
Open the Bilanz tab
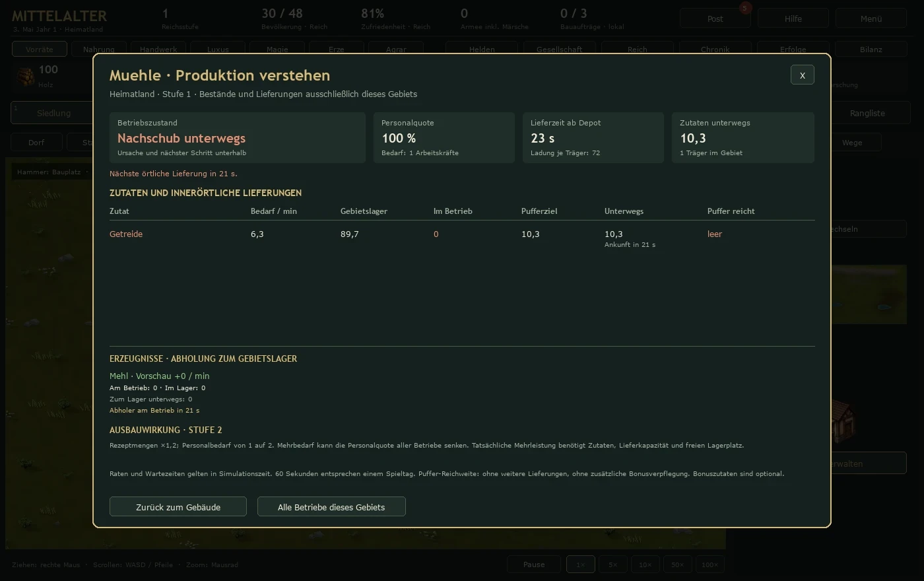[871, 50]
